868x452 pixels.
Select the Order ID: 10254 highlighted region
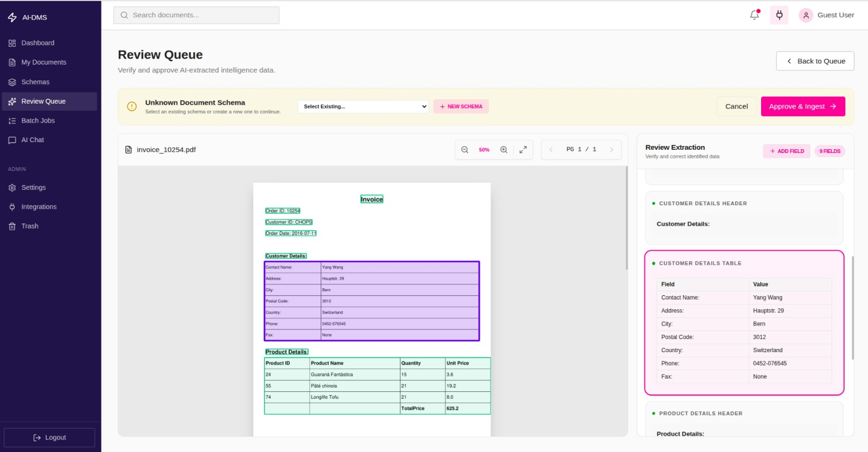pyautogui.click(x=283, y=211)
